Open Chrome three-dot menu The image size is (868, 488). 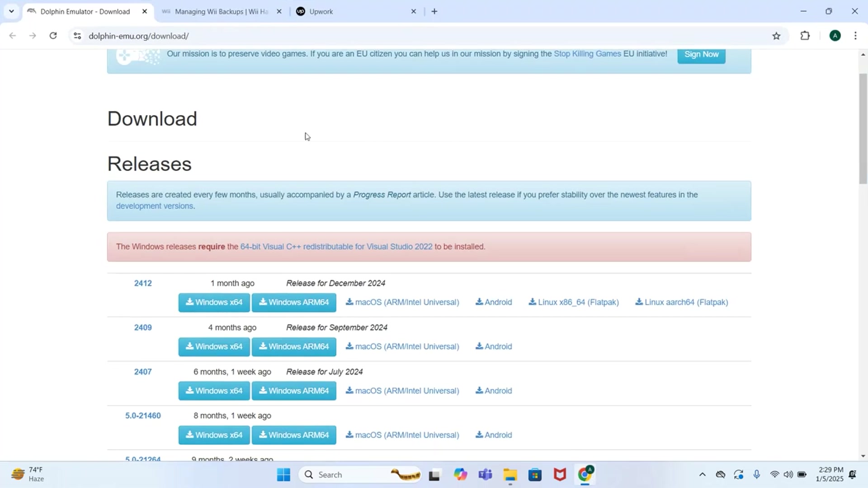coord(855,36)
